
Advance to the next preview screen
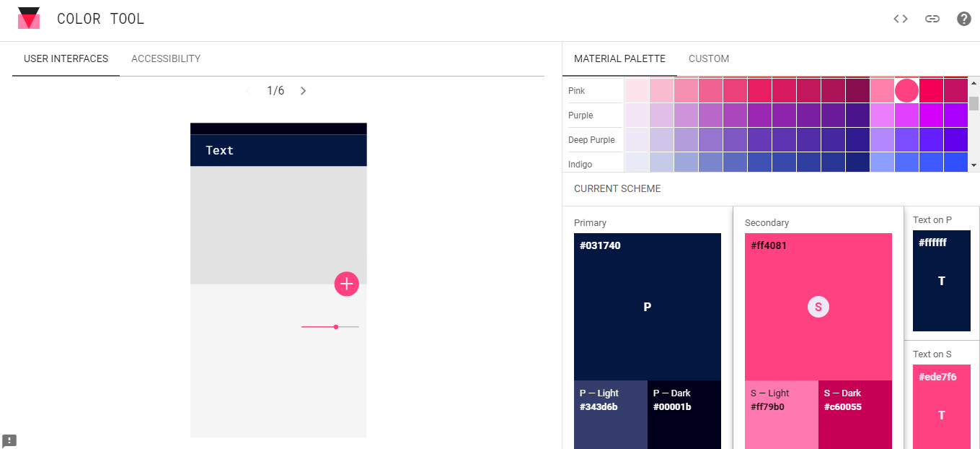(303, 90)
